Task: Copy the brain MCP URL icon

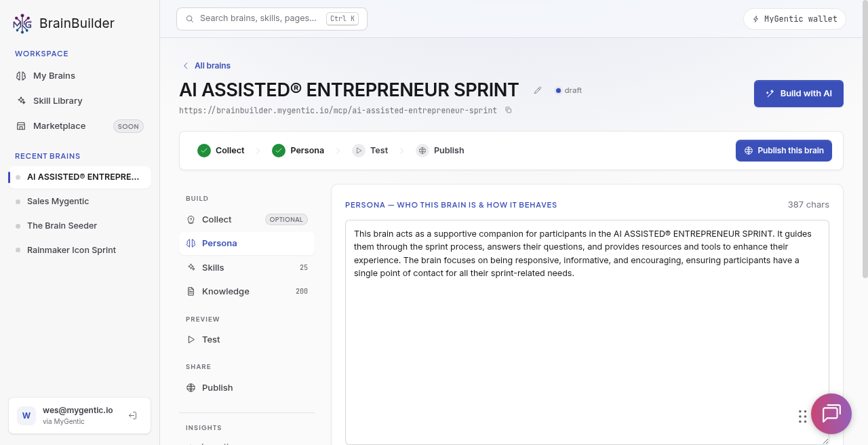Action: point(509,110)
